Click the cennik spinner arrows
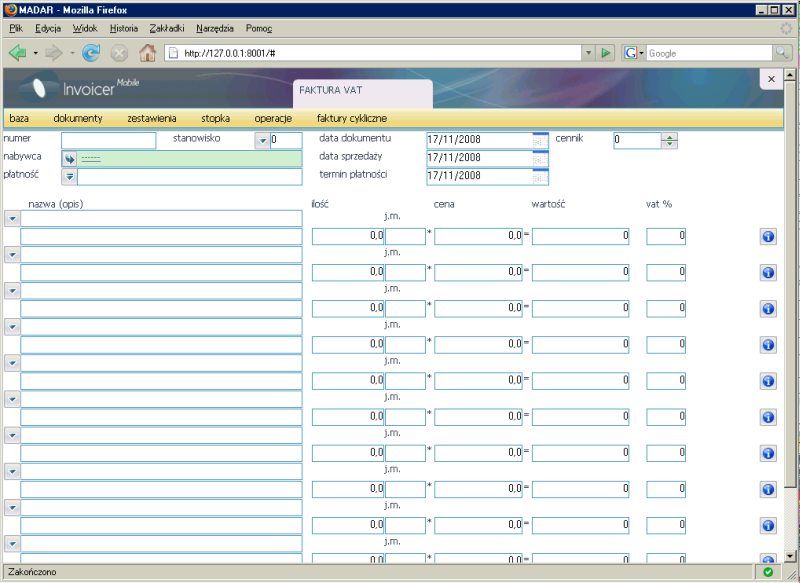The height and width of the screenshot is (583, 800). [x=669, y=140]
